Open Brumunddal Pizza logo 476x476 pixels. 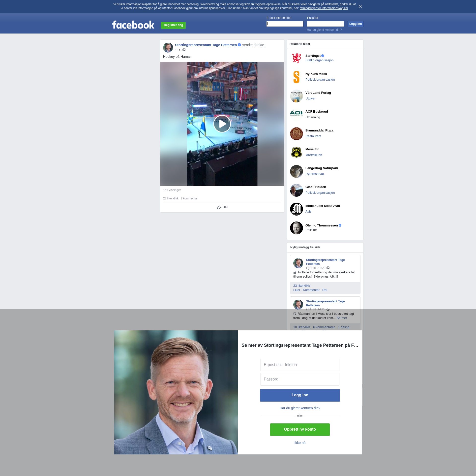[x=297, y=134]
